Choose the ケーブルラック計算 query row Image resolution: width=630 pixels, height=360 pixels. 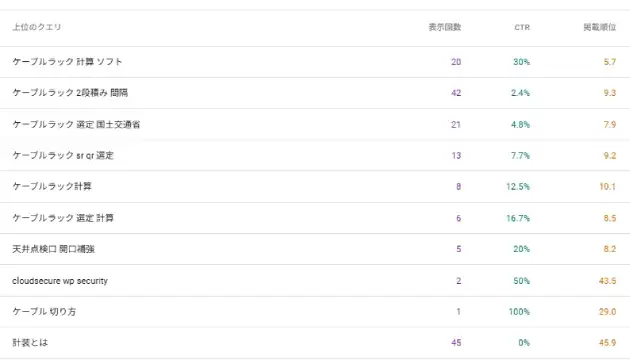(x=315, y=186)
